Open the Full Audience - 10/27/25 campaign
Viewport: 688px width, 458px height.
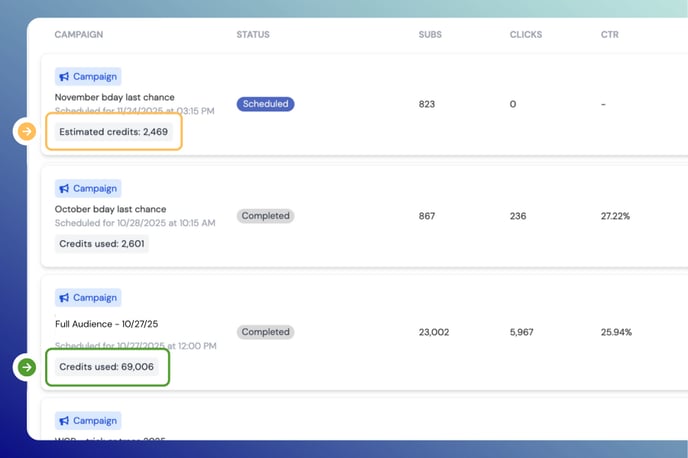[107, 324]
